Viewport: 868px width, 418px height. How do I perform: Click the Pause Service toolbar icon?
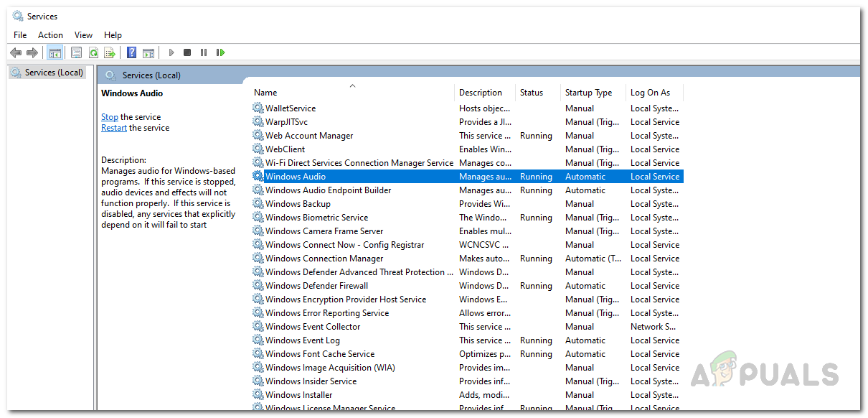coord(204,52)
